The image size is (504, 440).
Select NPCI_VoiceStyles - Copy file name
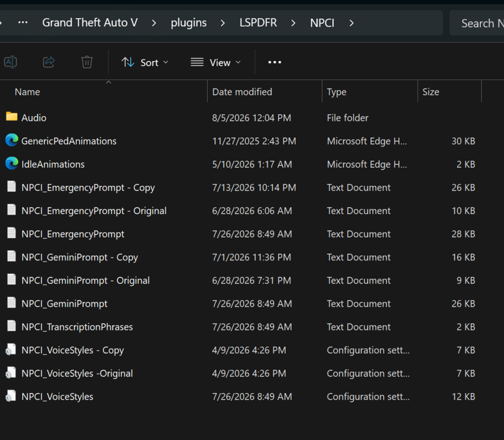73,350
